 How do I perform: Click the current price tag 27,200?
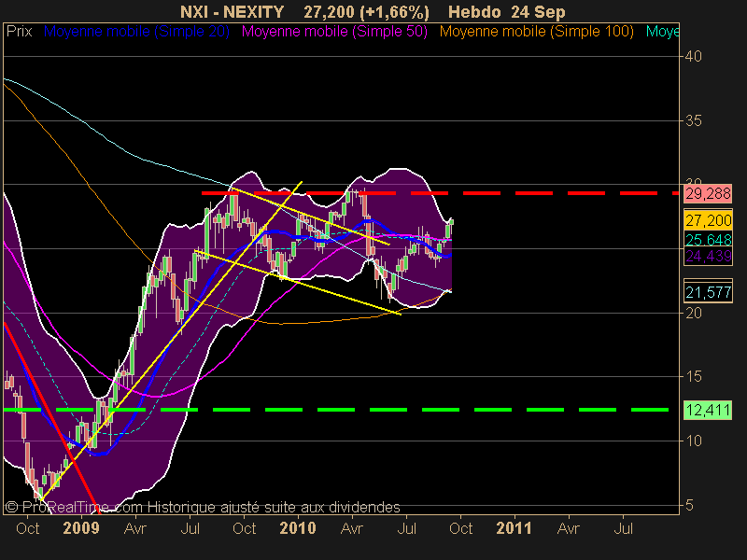pos(708,220)
